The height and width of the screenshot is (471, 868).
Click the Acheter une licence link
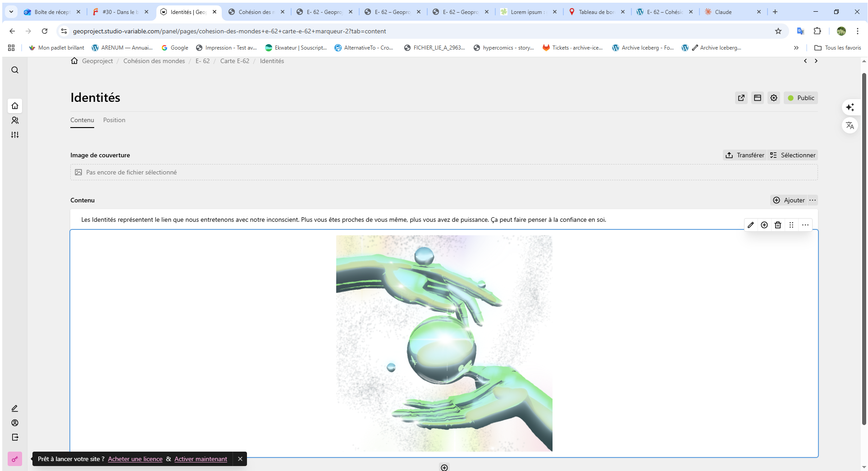point(135,459)
